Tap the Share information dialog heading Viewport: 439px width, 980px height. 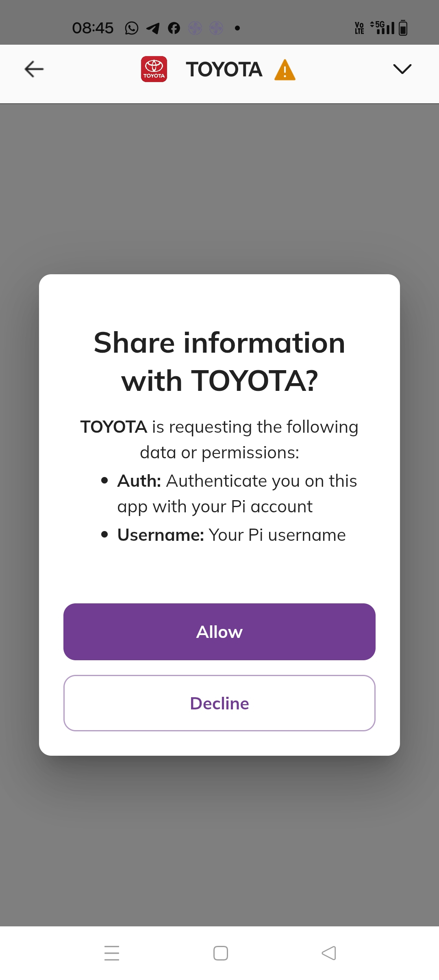point(219,362)
